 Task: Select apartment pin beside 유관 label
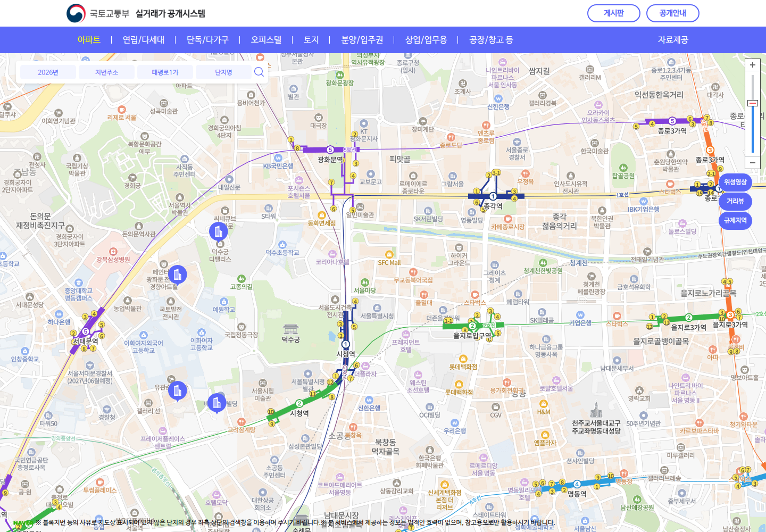[177, 391]
